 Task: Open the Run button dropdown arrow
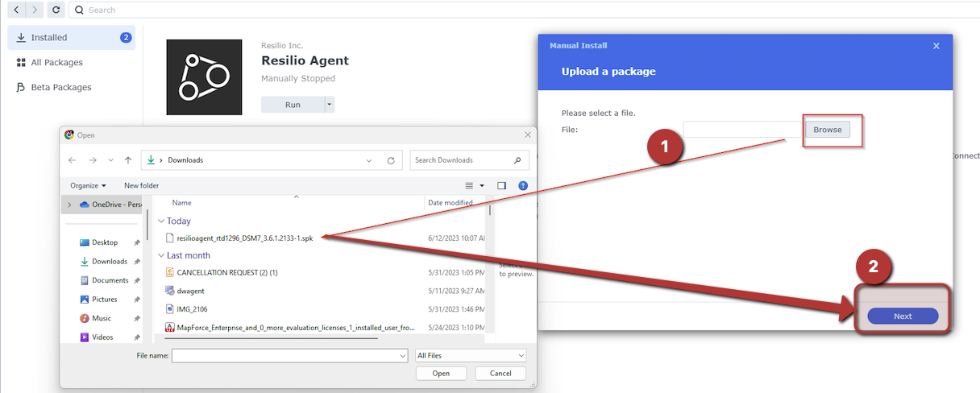click(x=329, y=105)
